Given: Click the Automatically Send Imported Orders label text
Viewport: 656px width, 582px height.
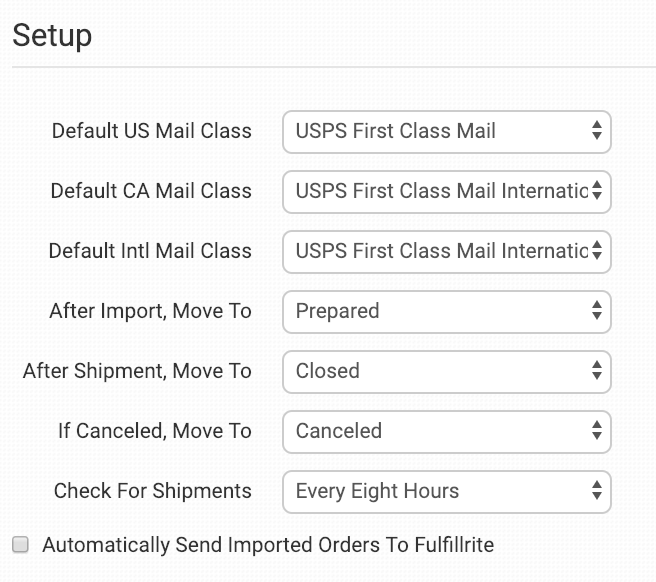Looking at the screenshot, I should coord(268,545).
